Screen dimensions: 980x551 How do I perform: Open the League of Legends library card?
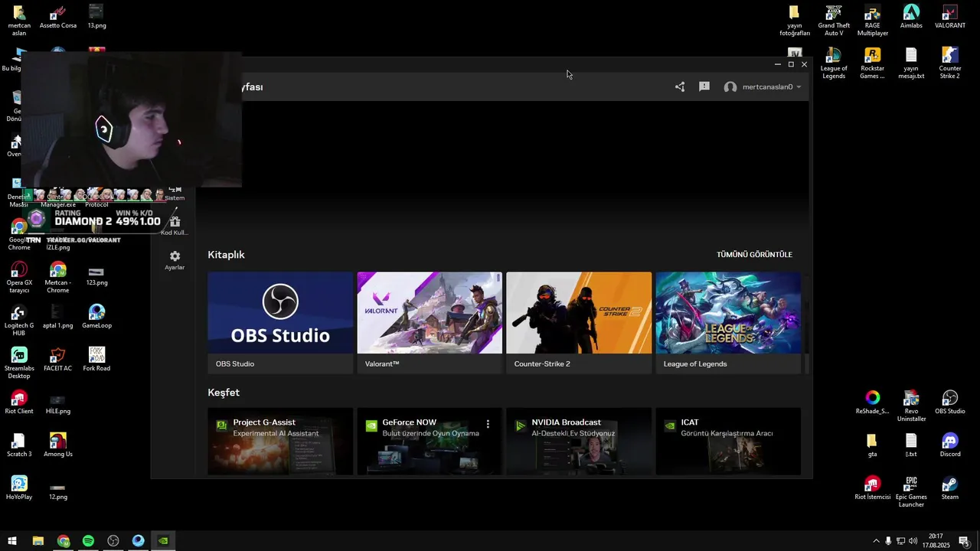[x=728, y=322]
